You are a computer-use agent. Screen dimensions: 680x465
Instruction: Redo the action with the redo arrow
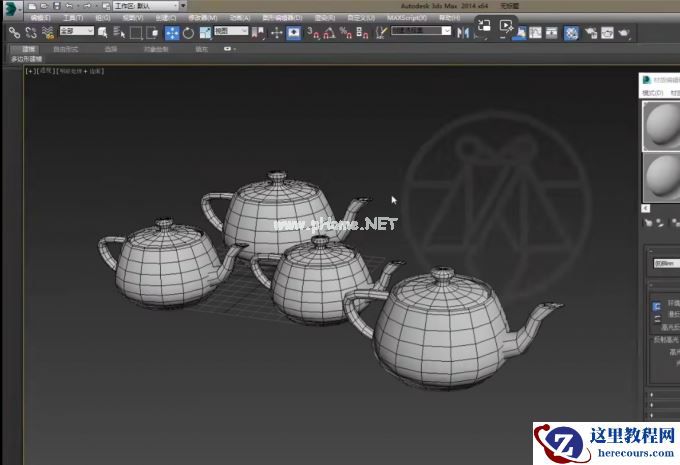(87, 6)
